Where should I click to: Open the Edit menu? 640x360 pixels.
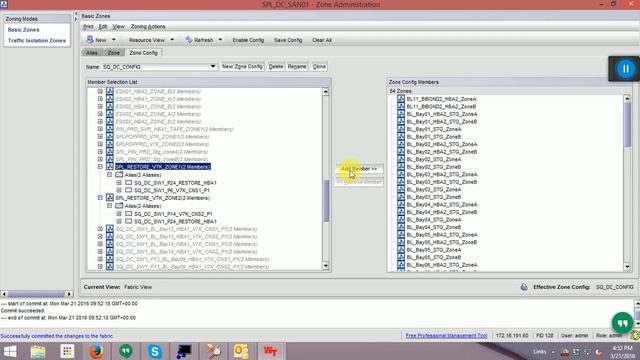coord(103,27)
